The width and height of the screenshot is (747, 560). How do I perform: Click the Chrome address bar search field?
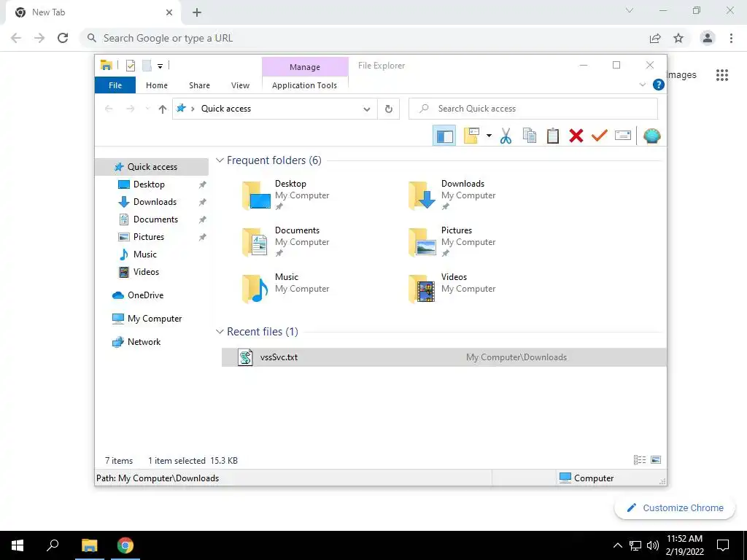[x=362, y=38]
